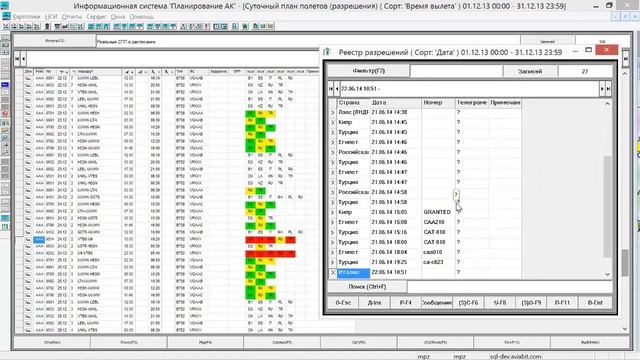Click the permissions table scroll-down arrow
This screenshot has height=360, width=640.
(607, 274)
